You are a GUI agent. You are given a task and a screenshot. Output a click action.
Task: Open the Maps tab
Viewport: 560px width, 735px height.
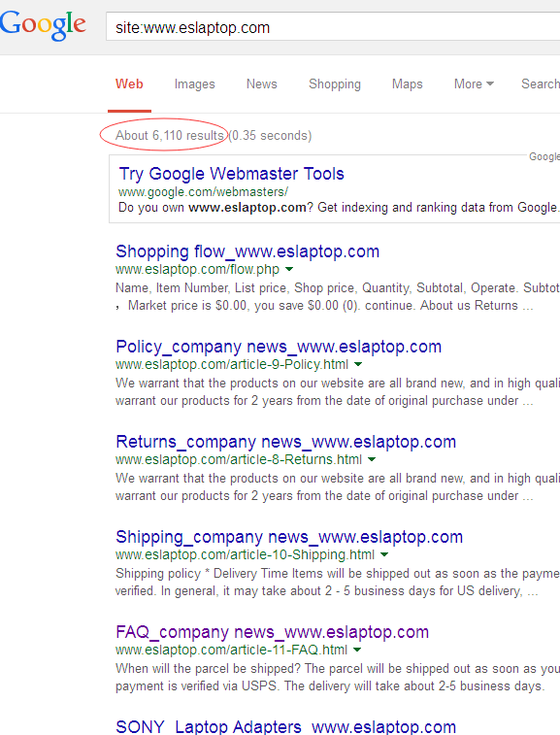coord(408,84)
